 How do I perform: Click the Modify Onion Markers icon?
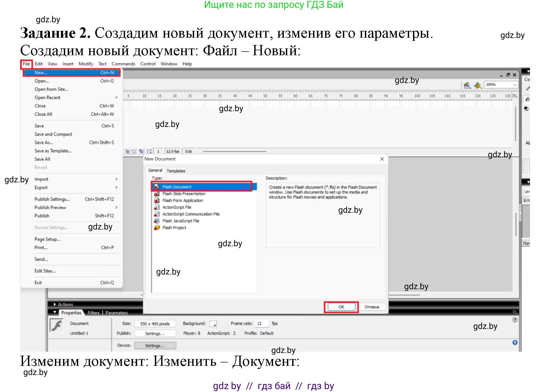(149, 151)
